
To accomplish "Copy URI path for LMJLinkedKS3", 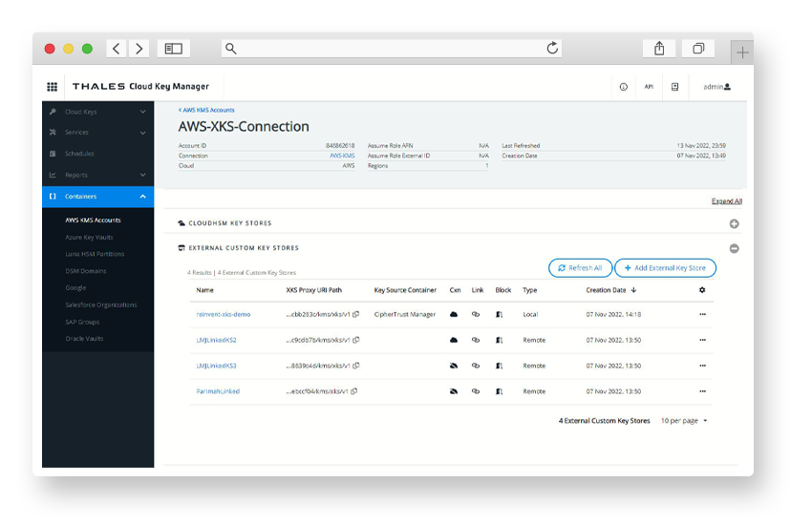I will coord(356,366).
